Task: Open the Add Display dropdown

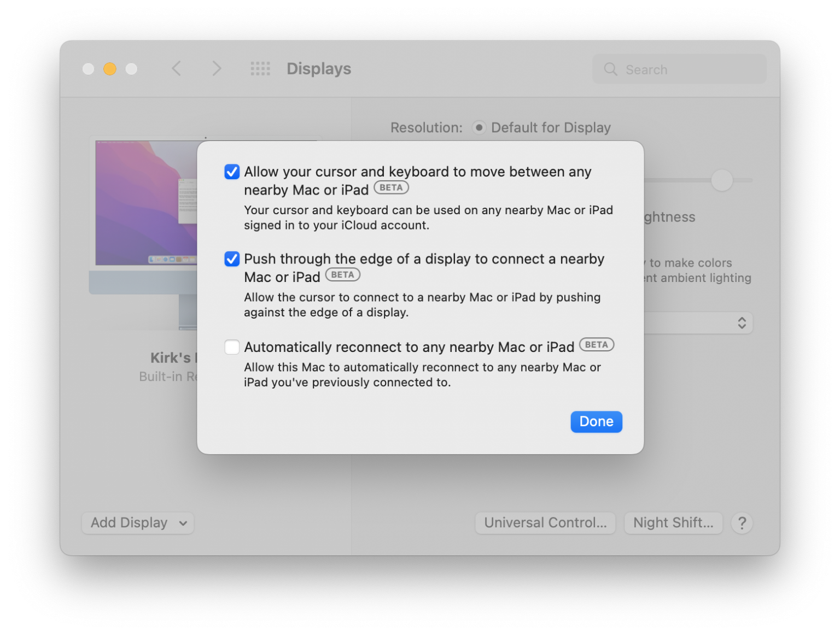Action: [137, 523]
